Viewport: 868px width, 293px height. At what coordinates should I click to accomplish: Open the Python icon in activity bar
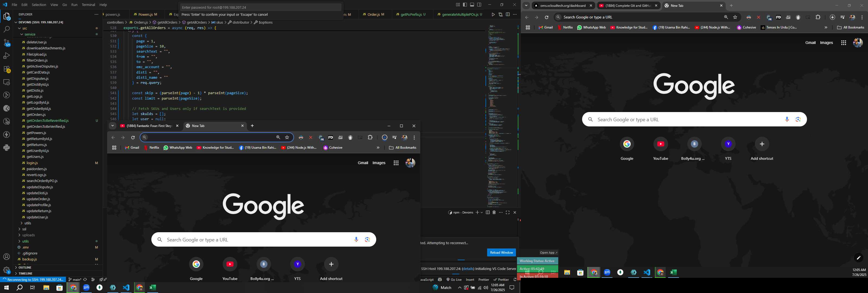pos(7,148)
